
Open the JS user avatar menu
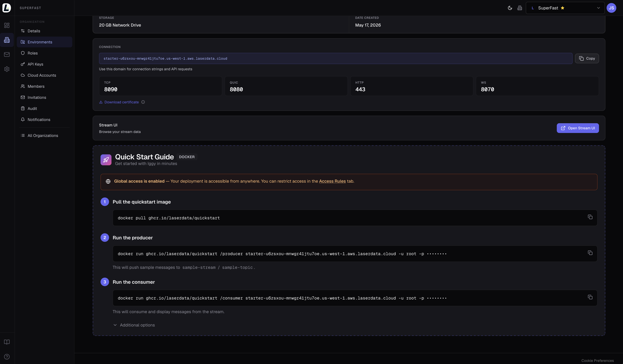[611, 8]
